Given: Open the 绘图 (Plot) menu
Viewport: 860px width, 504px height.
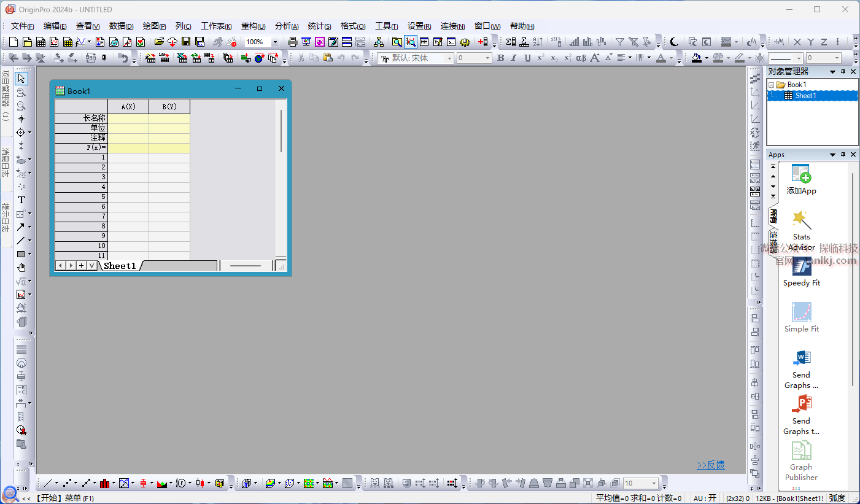Looking at the screenshot, I should [x=154, y=26].
